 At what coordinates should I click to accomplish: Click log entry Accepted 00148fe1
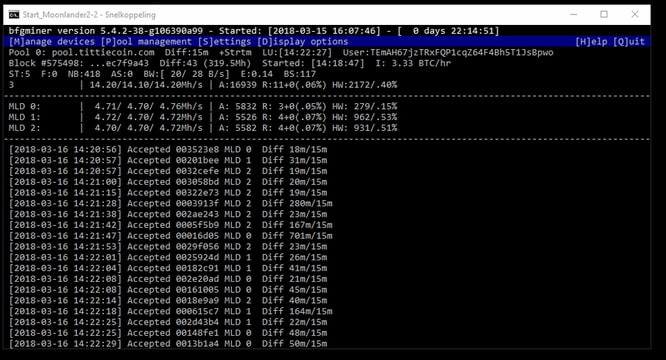[x=173, y=333]
